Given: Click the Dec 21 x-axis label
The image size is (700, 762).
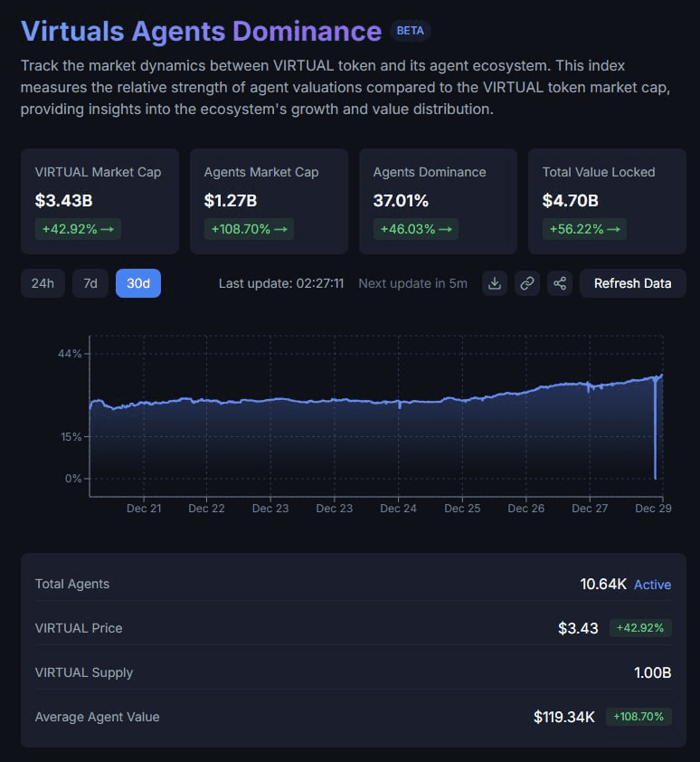Looking at the screenshot, I should click(x=144, y=509).
